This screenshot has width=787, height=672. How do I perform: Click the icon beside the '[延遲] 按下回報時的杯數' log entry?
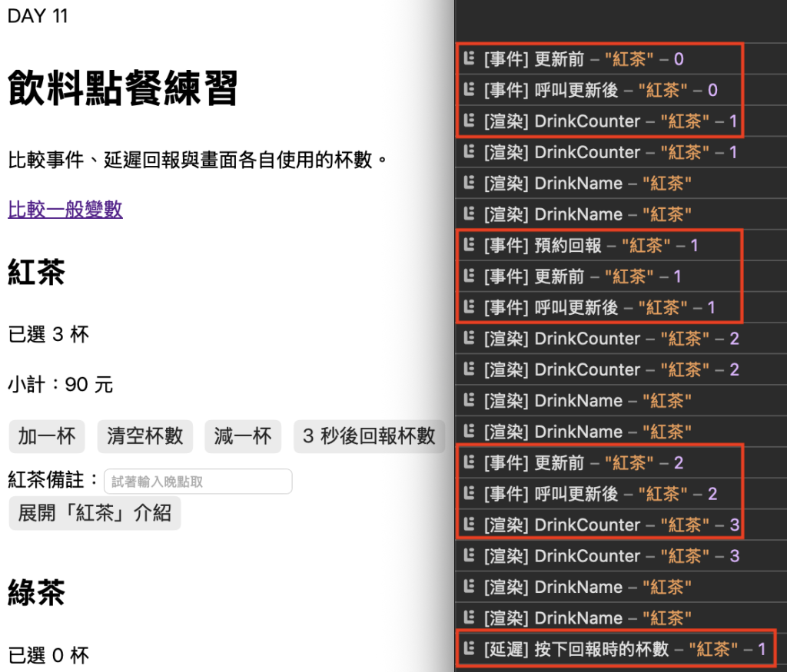(470, 649)
